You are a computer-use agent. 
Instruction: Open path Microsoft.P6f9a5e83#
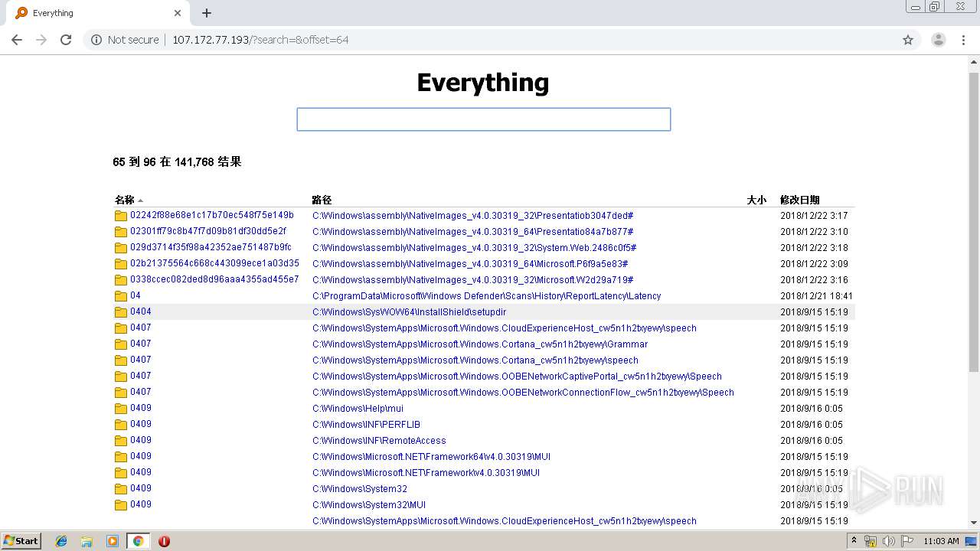coord(470,264)
